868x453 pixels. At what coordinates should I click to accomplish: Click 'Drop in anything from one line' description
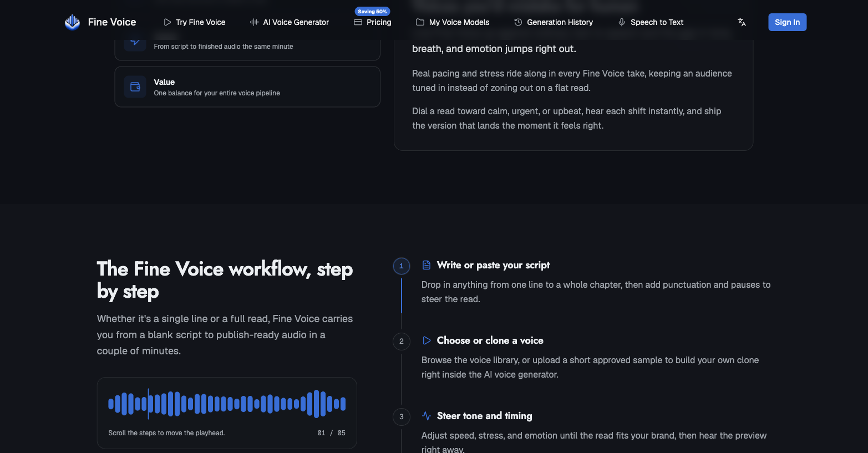pos(596,292)
